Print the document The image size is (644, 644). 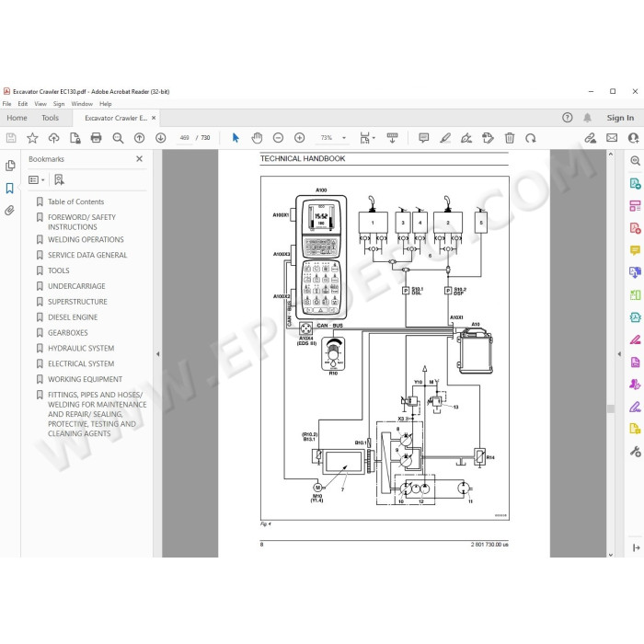coord(96,138)
